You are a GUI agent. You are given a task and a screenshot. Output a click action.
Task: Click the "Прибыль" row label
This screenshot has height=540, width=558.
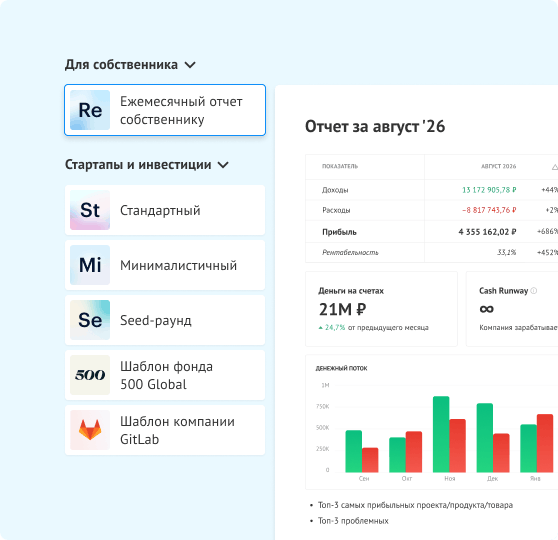tap(339, 232)
